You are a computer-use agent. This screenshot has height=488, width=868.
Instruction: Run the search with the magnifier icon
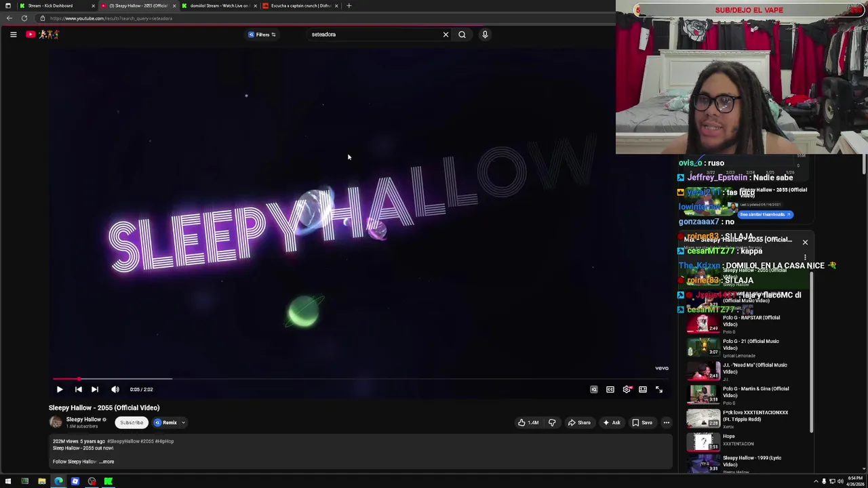coord(462,35)
